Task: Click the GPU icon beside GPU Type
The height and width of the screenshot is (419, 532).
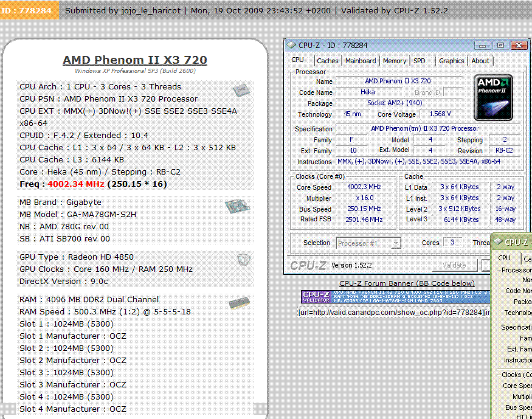Action: coord(244,260)
